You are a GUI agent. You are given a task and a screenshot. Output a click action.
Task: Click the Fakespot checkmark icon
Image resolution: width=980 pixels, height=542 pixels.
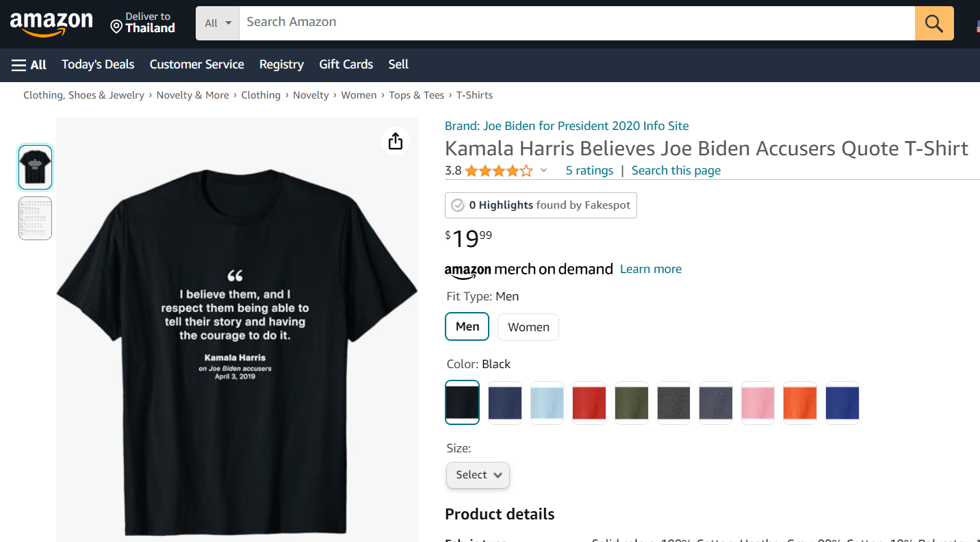(456, 205)
